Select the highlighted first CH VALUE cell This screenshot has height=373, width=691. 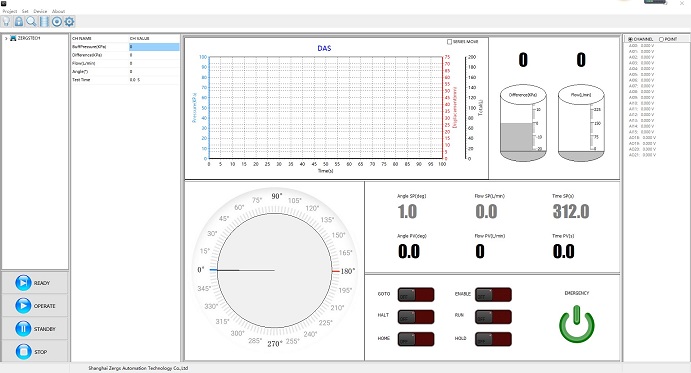coord(154,47)
